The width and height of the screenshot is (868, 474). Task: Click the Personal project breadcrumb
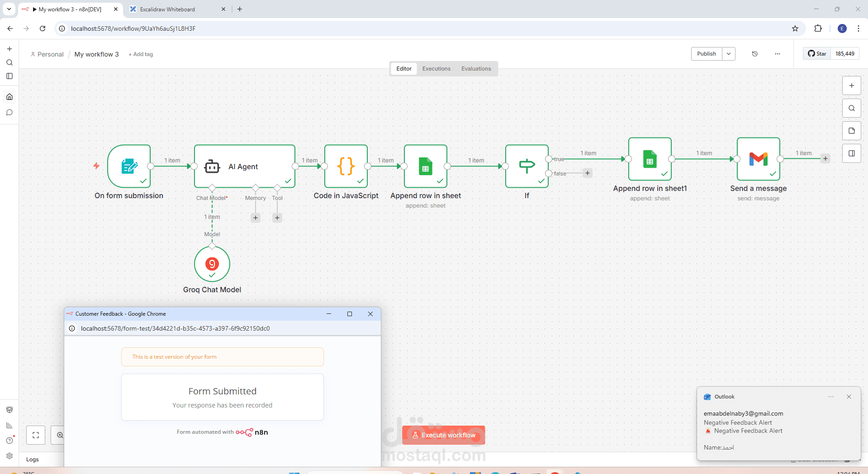[47, 54]
